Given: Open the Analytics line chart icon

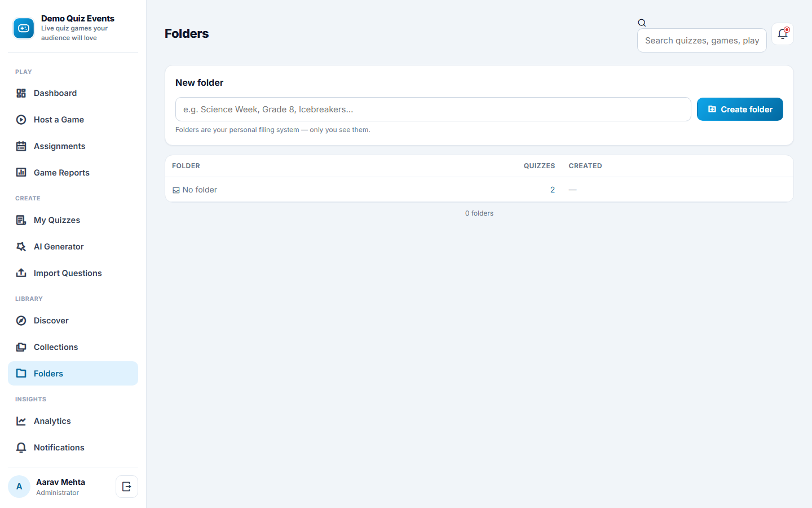Looking at the screenshot, I should (x=21, y=421).
